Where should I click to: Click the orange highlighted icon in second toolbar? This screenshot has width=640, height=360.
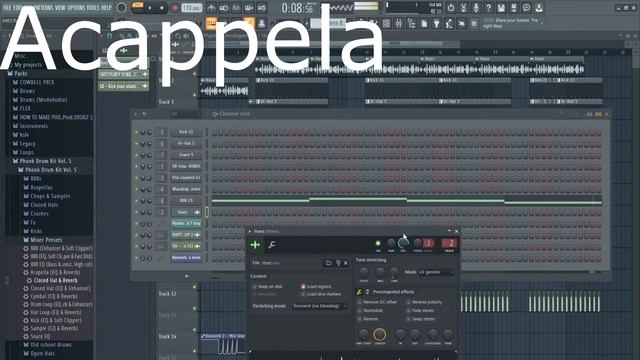point(211,23)
